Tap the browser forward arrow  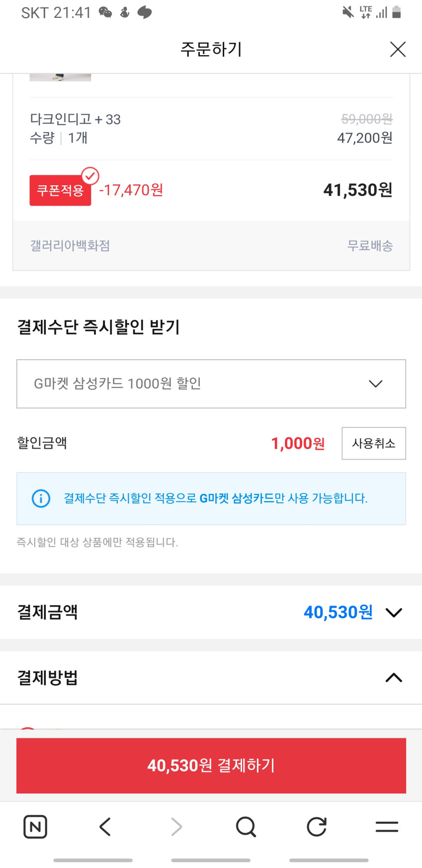(176, 827)
